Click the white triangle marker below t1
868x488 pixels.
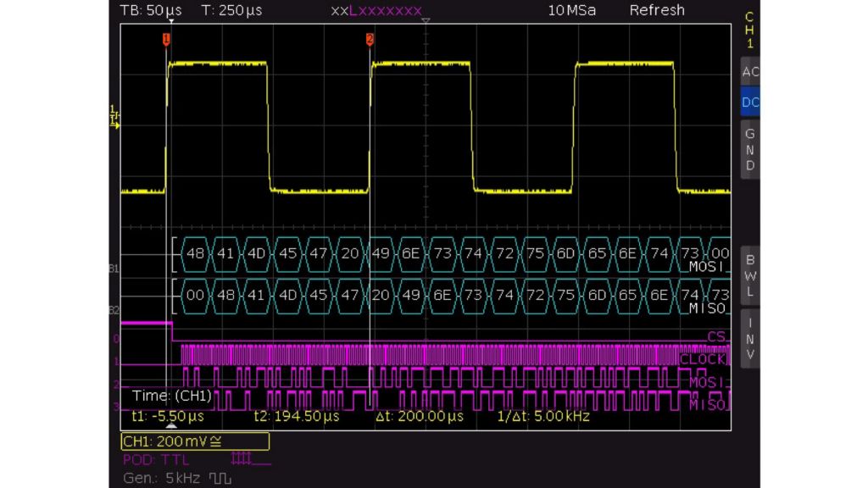tap(170, 426)
